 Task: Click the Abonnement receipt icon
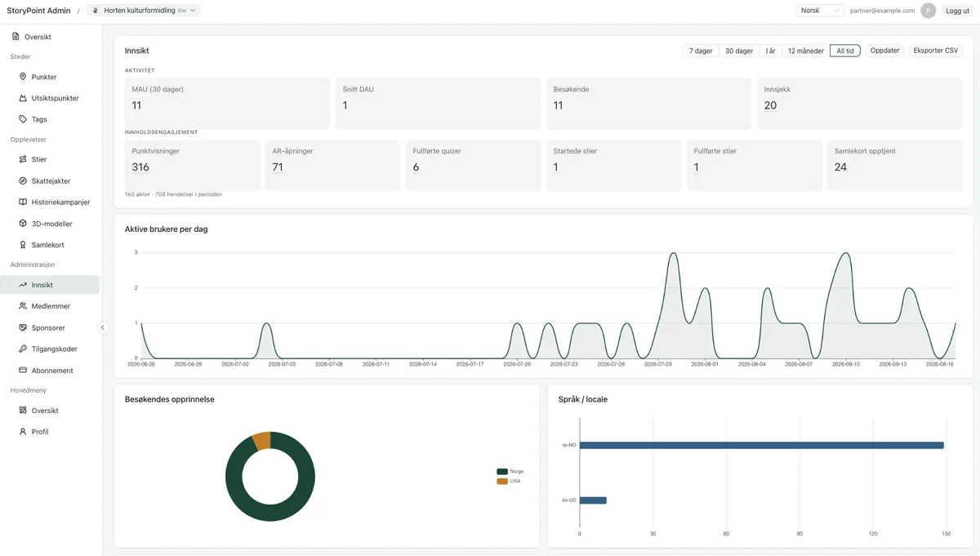click(23, 371)
